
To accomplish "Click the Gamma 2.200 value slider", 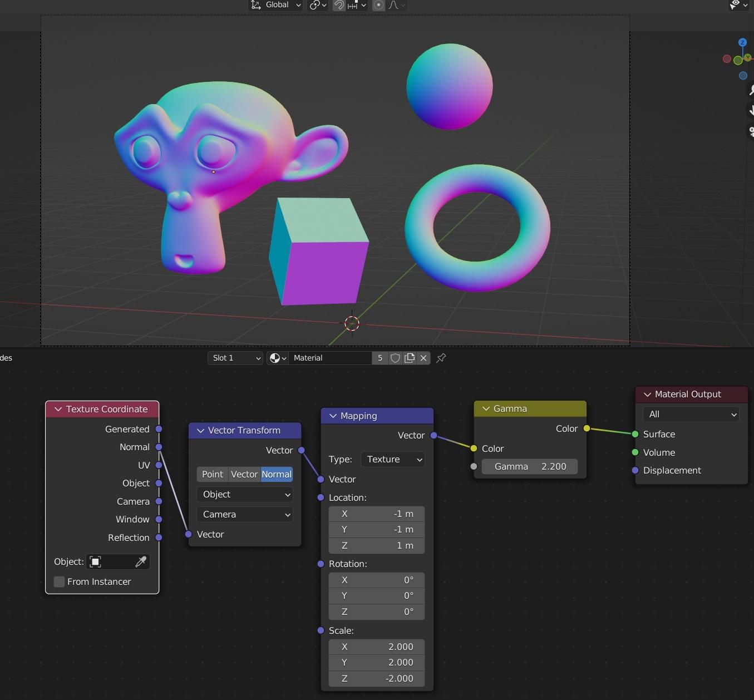I will pos(529,466).
